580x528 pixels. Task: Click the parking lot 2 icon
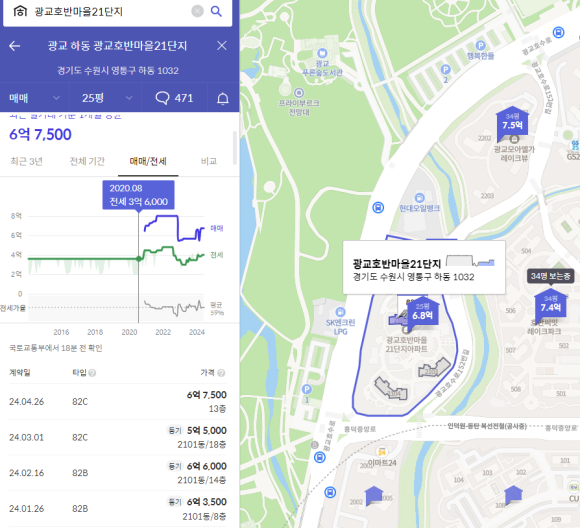pyautogui.click(x=446, y=69)
